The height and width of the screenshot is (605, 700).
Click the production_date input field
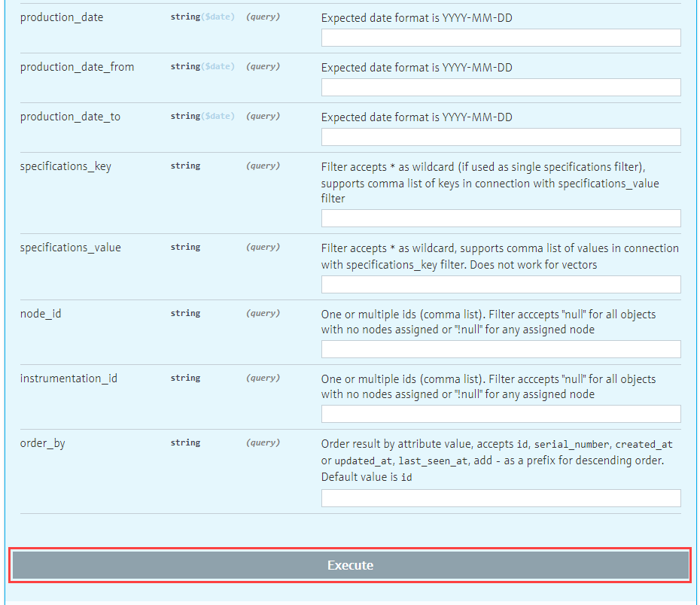tap(501, 38)
